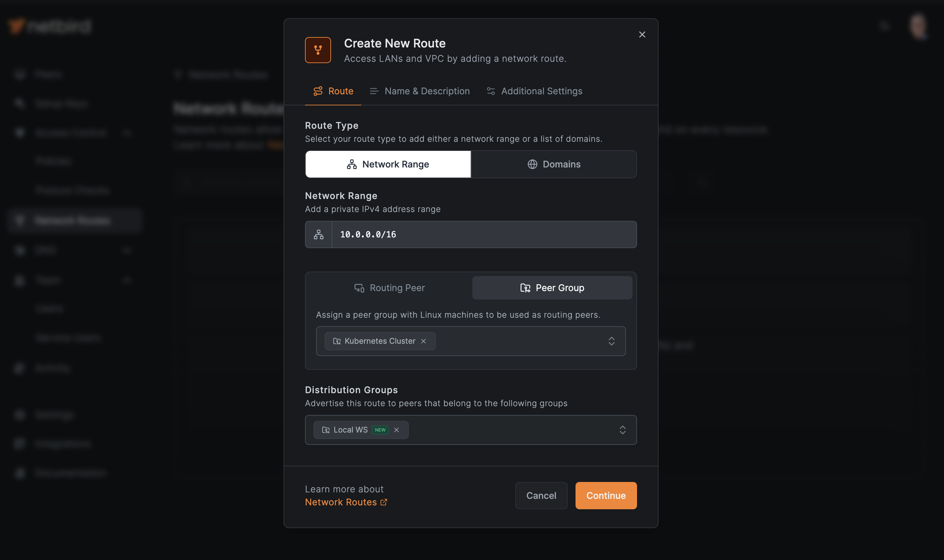944x560 pixels.
Task: Select the Peer Group option
Action: pyautogui.click(x=552, y=288)
